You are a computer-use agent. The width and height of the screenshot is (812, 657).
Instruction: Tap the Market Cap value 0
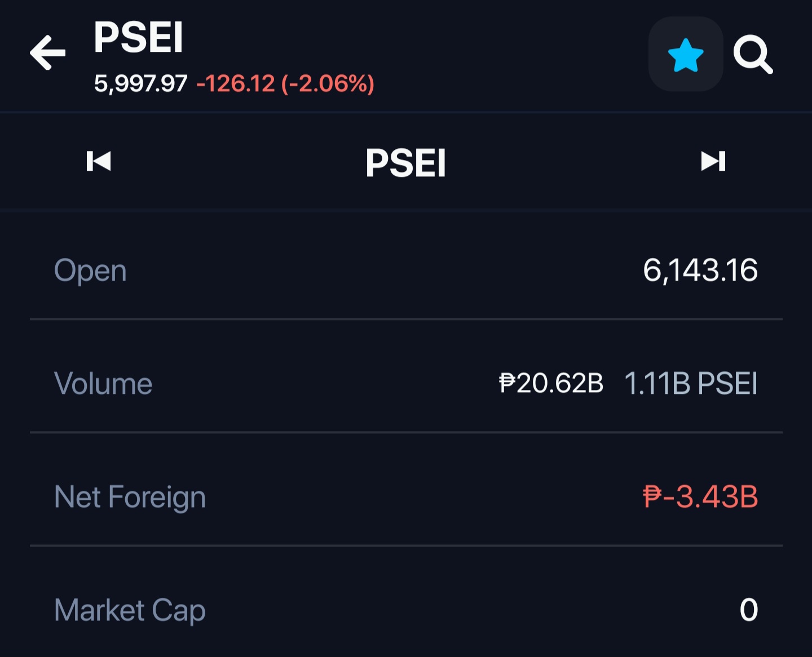(749, 610)
